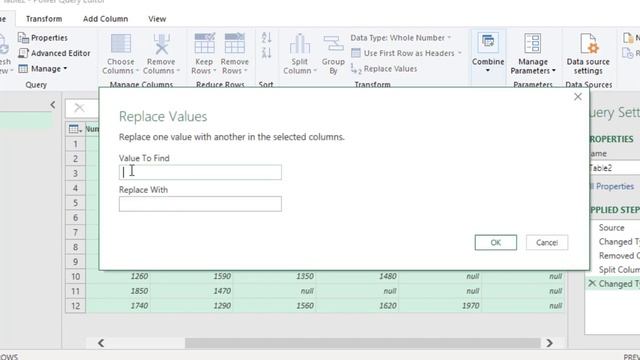Focus the Replace With field
Image resolution: width=640 pixels, height=360 pixels.
200,204
